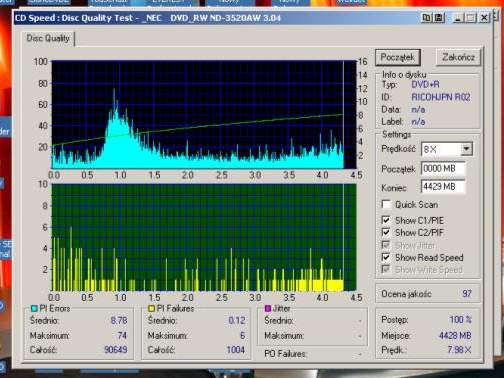Click the Ocena jakości score 97
Viewport: 504px width, 378px height.
(x=467, y=294)
